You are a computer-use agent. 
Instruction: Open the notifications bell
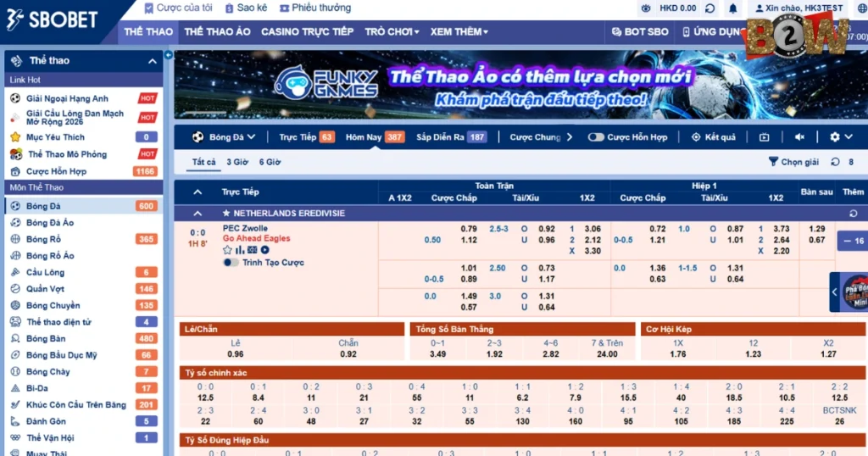pyautogui.click(x=733, y=8)
